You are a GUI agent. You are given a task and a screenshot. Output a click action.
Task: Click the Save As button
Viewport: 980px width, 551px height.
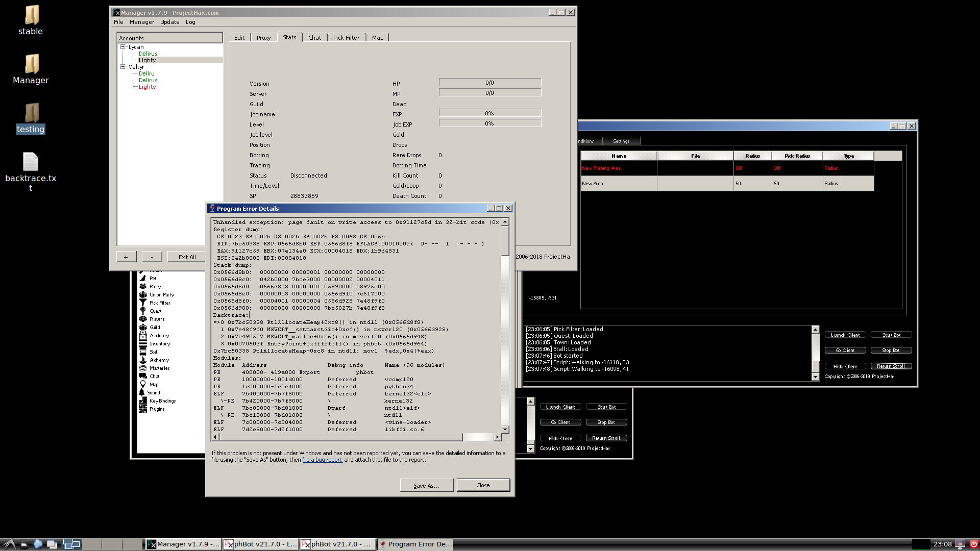[426, 485]
